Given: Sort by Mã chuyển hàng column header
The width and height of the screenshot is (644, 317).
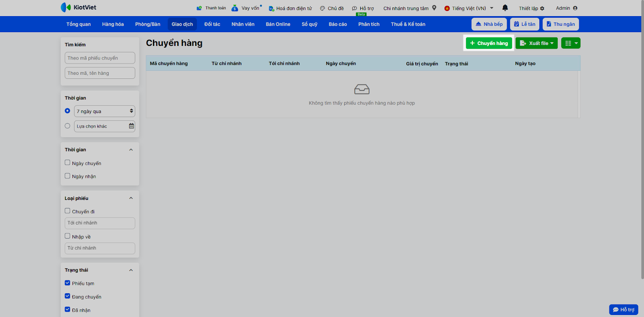Looking at the screenshot, I should pos(169,64).
